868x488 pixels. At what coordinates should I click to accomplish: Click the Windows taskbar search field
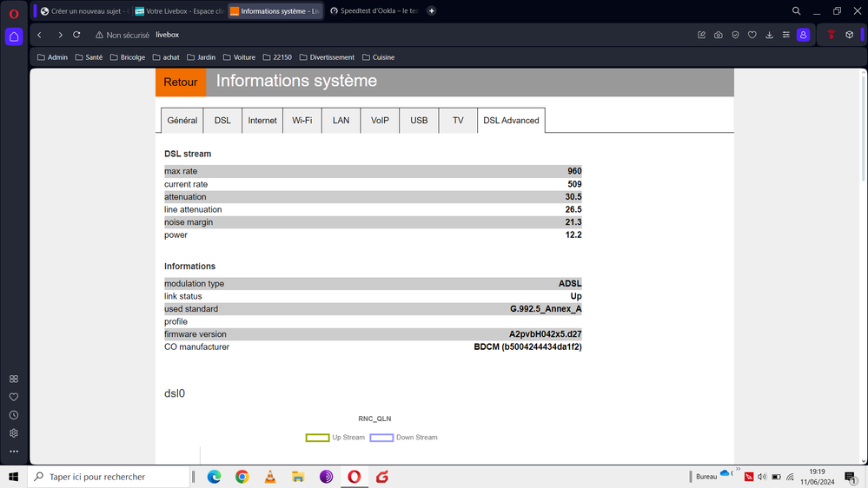coord(109,477)
